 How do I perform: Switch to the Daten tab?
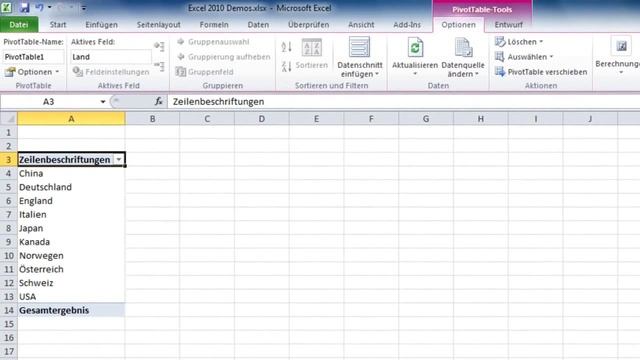pyautogui.click(x=258, y=24)
